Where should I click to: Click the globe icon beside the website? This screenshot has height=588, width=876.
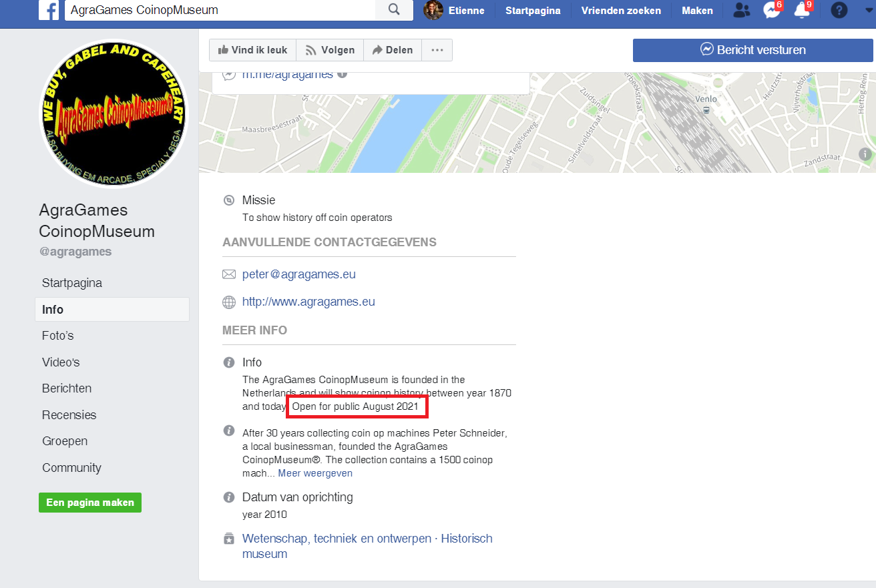[229, 302]
